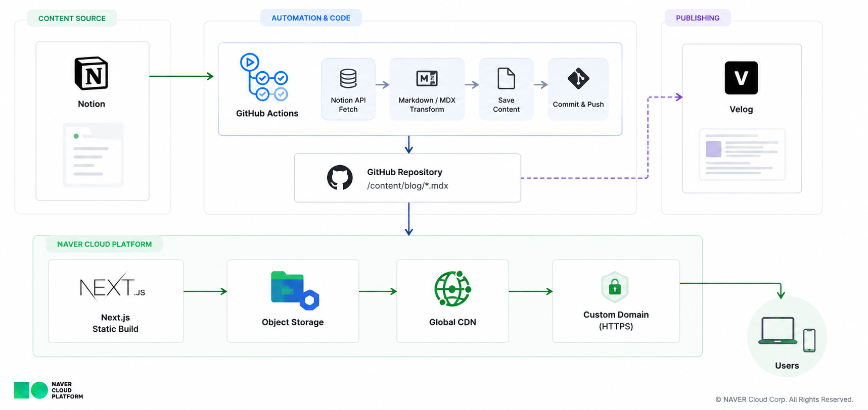This screenshot has width=868, height=410.
Task: Click the /content/blog/*.mdx path text
Action: pos(407,186)
